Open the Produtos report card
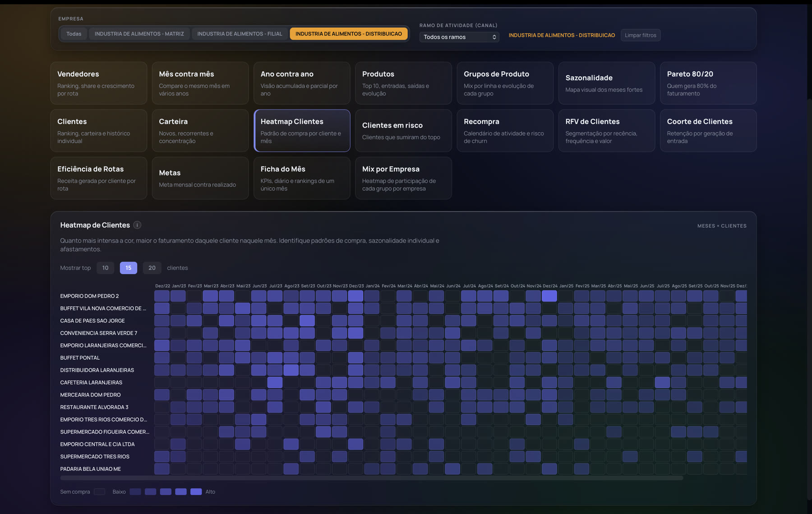The height and width of the screenshot is (514, 812). pos(403,83)
